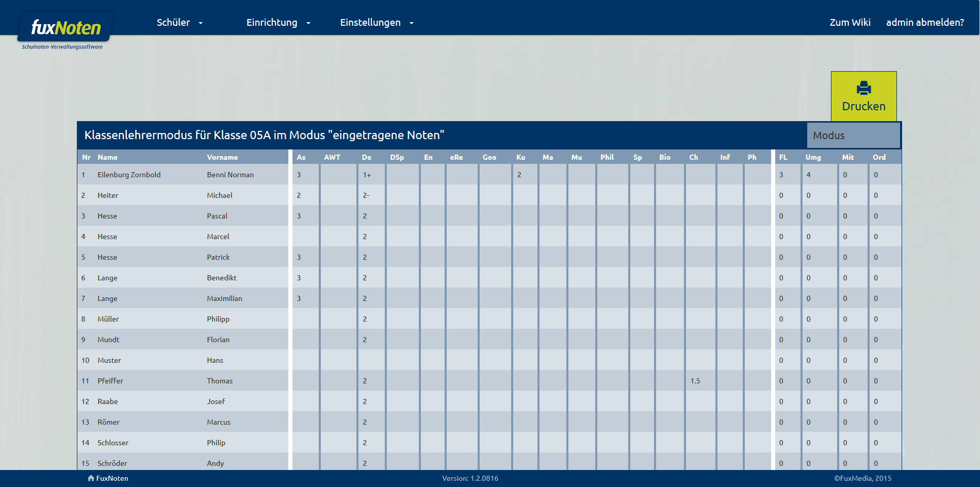Open the Modus selector

854,136
